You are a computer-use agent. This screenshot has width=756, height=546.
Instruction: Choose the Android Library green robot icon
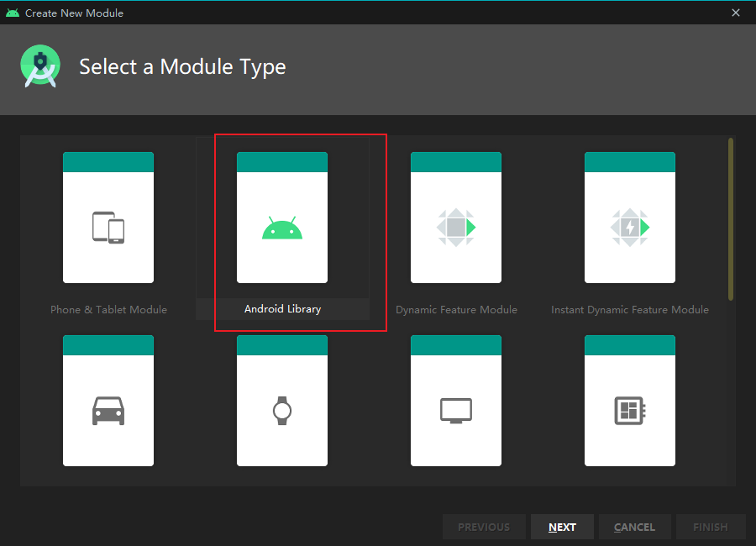pyautogui.click(x=282, y=228)
